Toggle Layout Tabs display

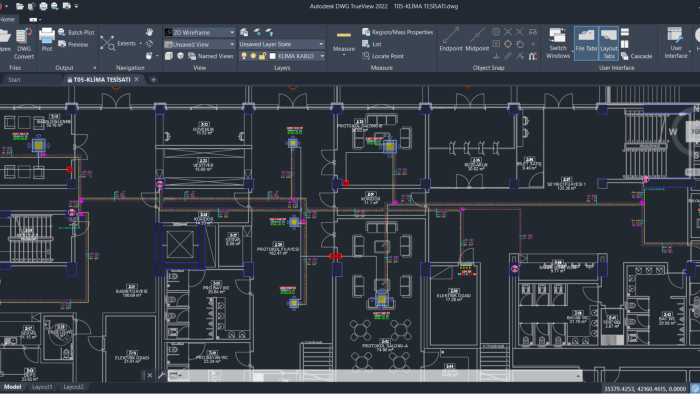coord(608,43)
